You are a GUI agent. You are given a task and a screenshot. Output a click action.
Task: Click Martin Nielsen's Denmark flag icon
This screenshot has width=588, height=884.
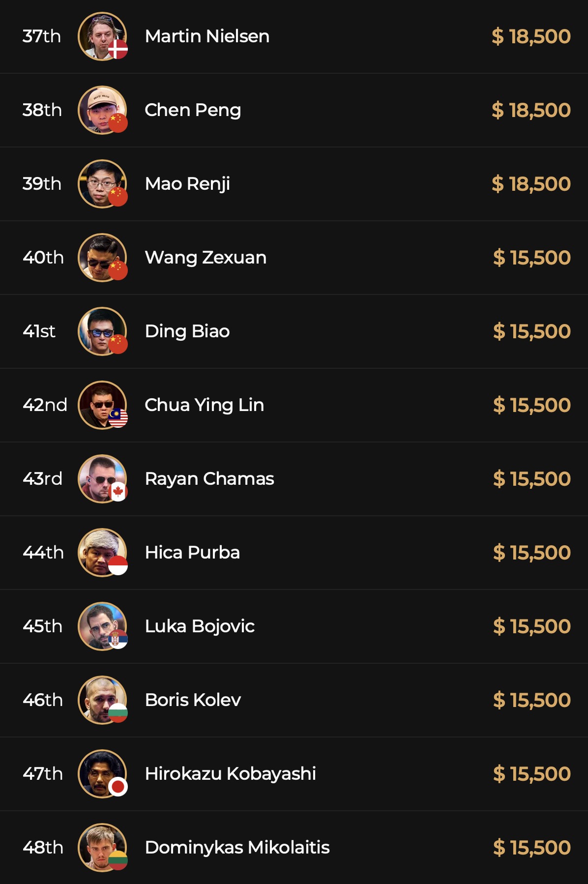pos(118,49)
